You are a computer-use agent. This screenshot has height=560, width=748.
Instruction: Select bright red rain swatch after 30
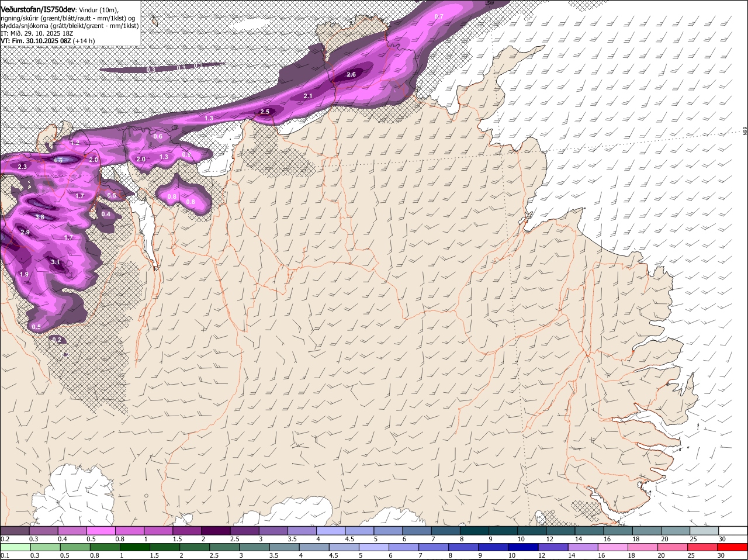[733, 547]
